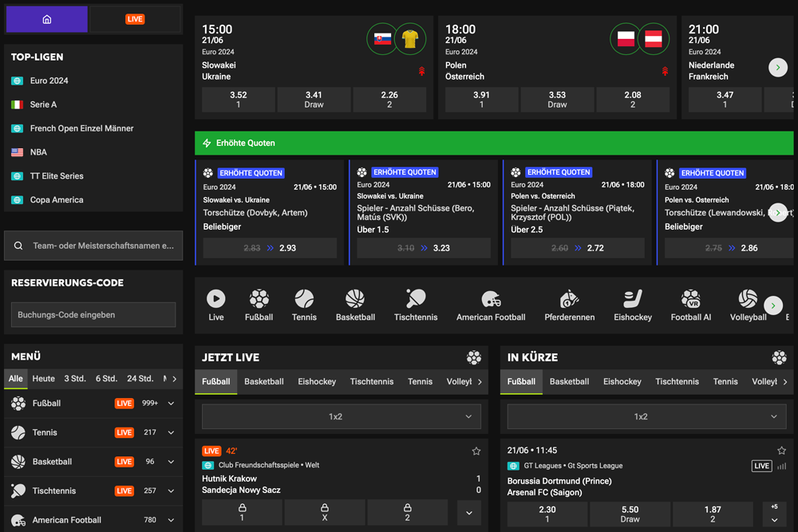Screen dimensions: 798x532
Task: Open 1x2 market dropdown in In Kürze
Action: (647, 416)
